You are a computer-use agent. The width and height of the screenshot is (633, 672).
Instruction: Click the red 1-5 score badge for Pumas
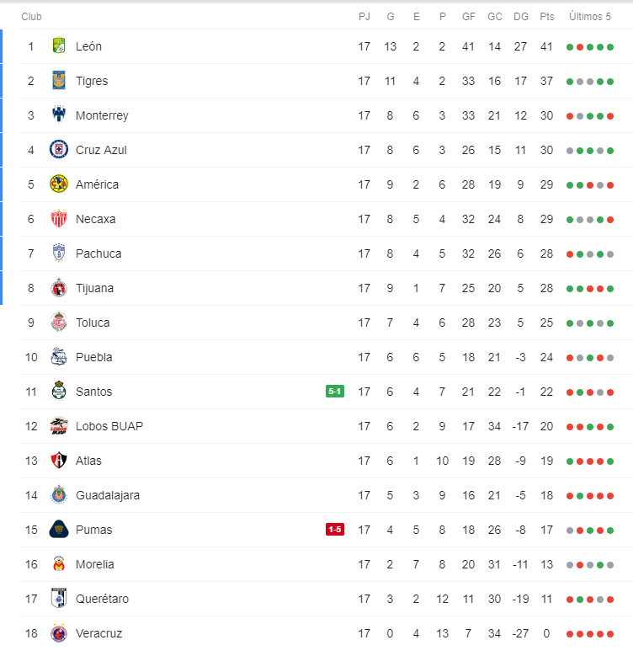pos(335,530)
